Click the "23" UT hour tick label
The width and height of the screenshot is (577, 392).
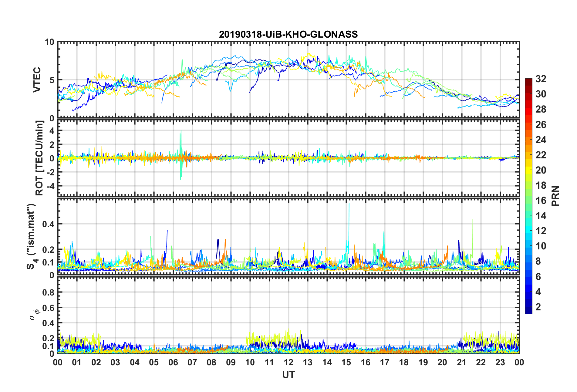(x=500, y=362)
